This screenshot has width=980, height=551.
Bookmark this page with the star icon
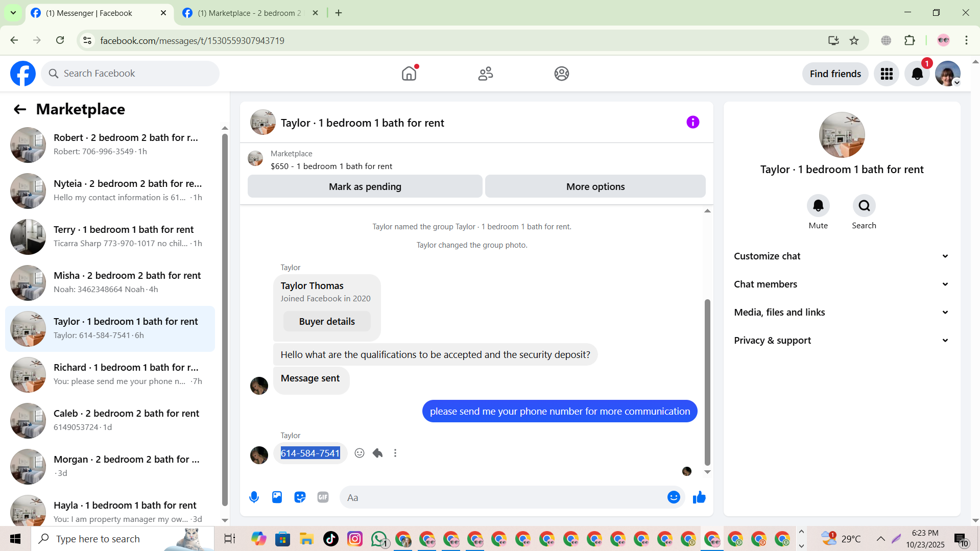click(854, 40)
